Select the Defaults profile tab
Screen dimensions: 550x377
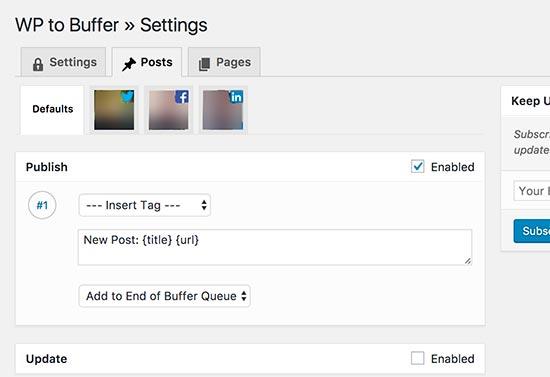(x=52, y=110)
